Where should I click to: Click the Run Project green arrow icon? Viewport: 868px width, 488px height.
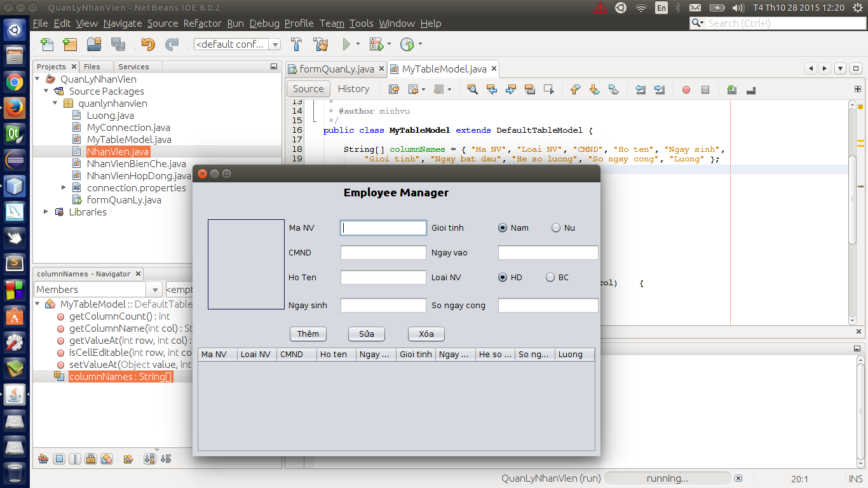coord(346,44)
